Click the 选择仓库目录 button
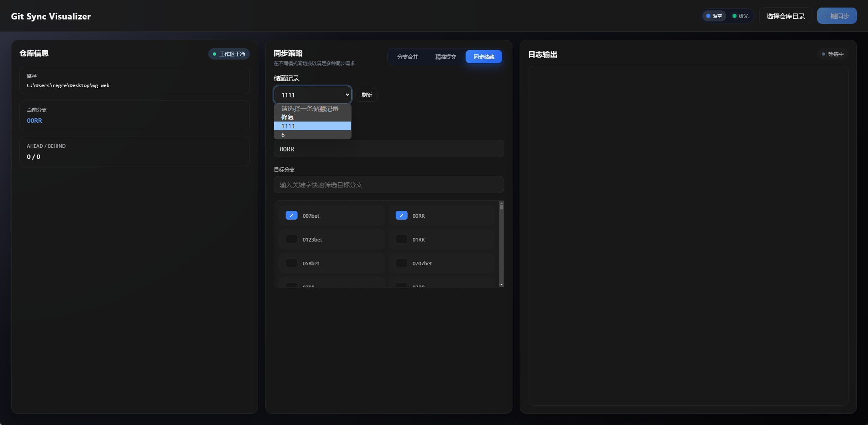Screen dimensions: 868x425 [x=785, y=16]
